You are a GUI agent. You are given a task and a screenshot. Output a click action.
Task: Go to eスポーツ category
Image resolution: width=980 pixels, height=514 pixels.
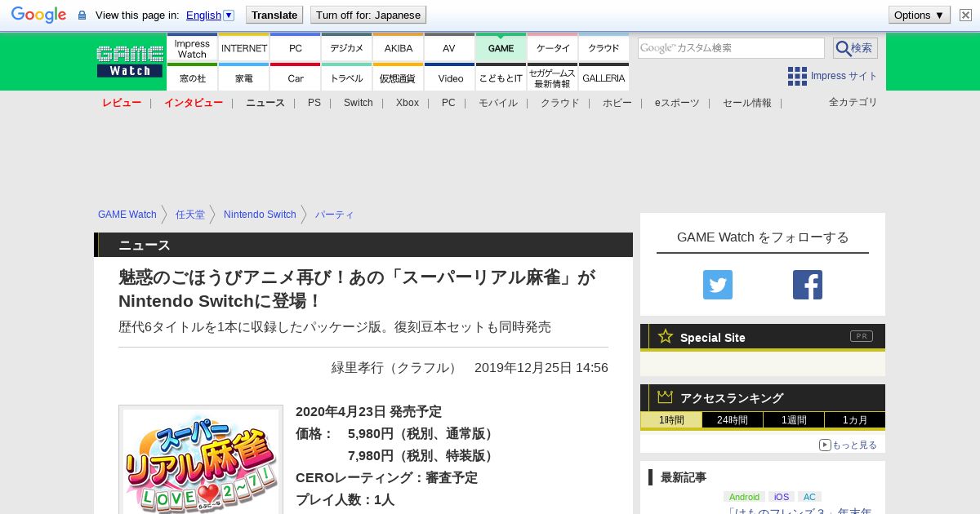pyautogui.click(x=677, y=103)
